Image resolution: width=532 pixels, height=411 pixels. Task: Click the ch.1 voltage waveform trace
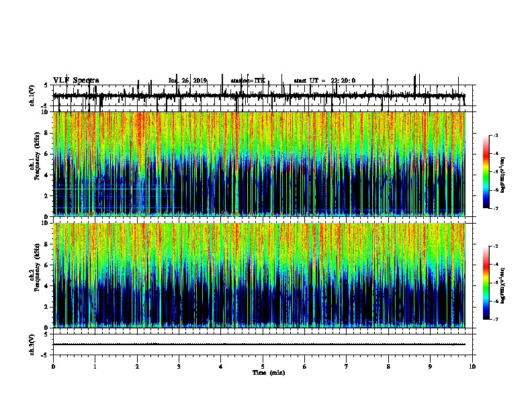point(259,96)
